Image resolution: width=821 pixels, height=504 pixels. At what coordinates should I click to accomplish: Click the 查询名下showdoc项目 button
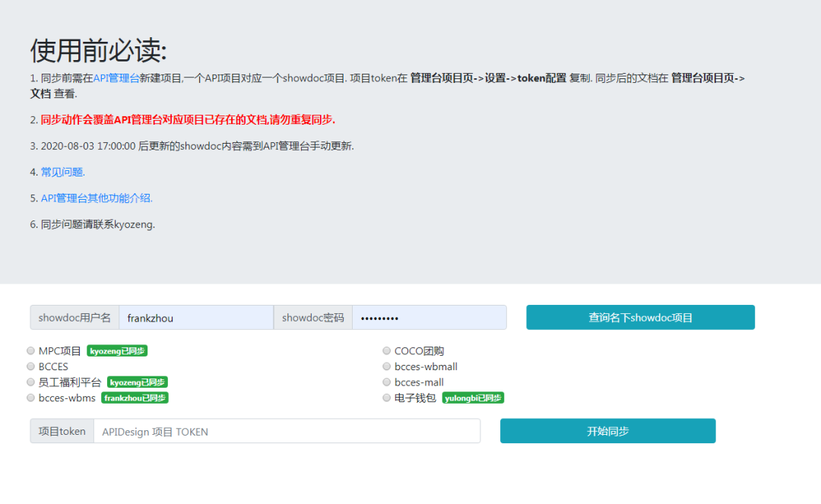[640, 317]
